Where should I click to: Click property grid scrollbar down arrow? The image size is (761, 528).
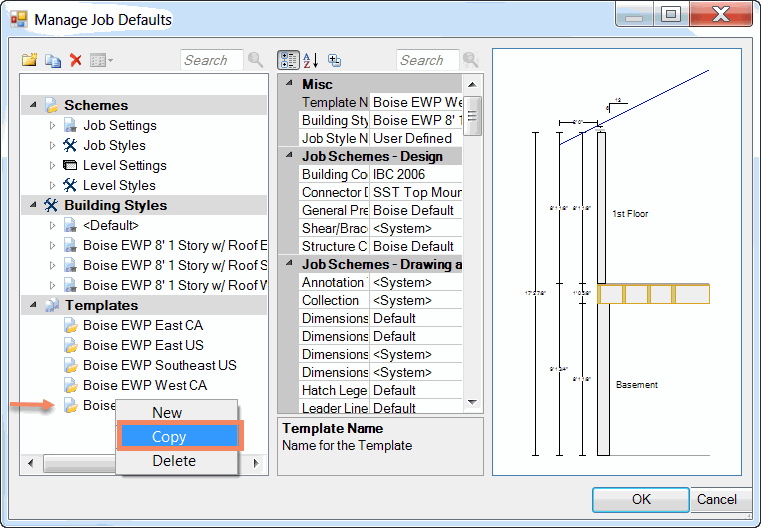(x=472, y=402)
